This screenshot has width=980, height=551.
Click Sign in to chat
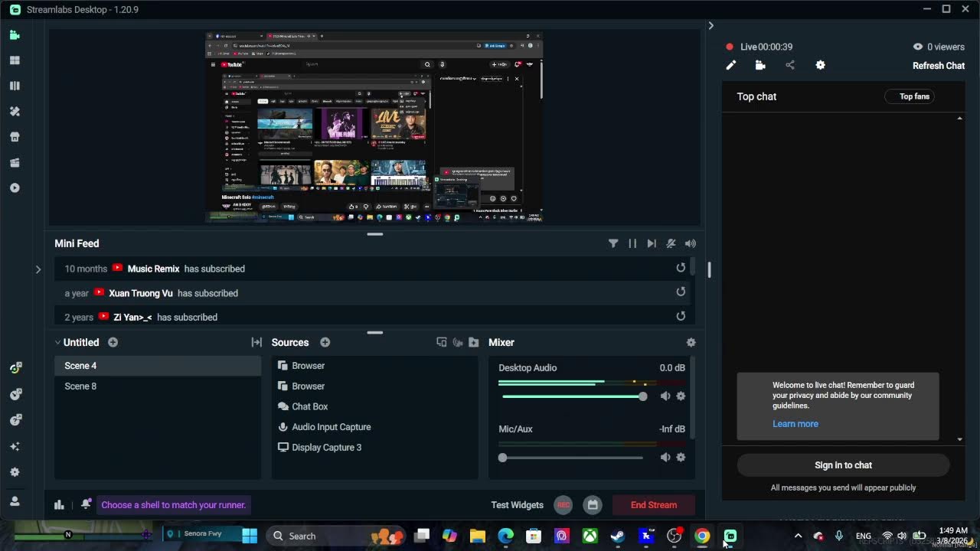pyautogui.click(x=843, y=465)
